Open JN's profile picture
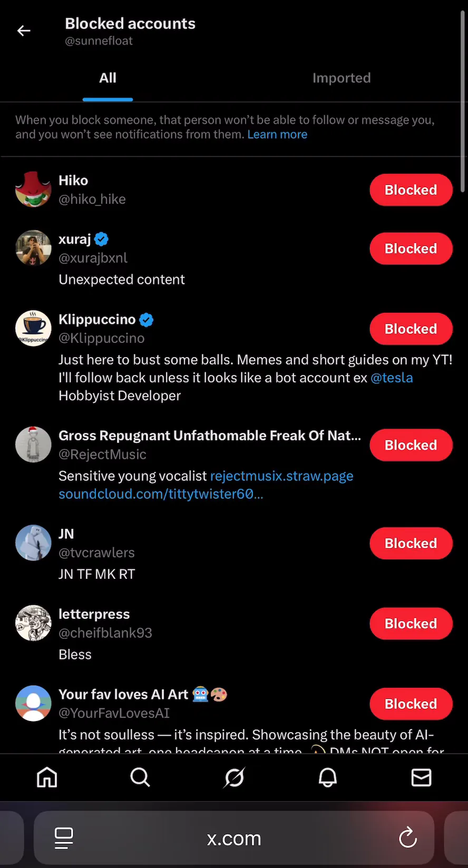Screen dimensions: 468x868 pyautogui.click(x=33, y=543)
